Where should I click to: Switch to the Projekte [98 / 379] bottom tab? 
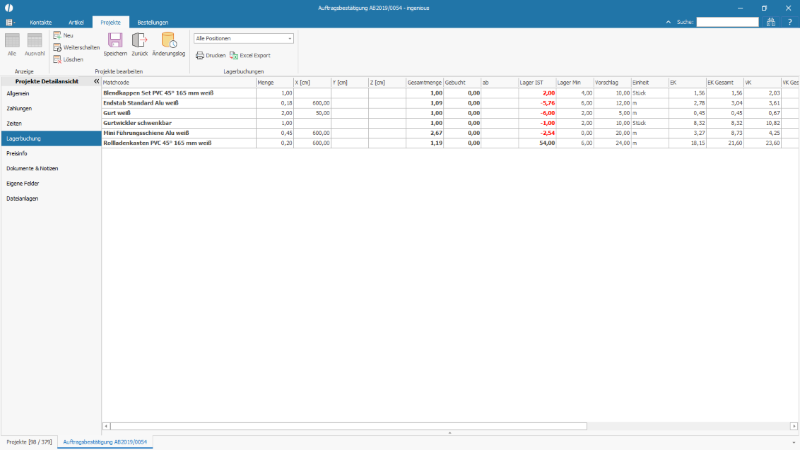29,442
